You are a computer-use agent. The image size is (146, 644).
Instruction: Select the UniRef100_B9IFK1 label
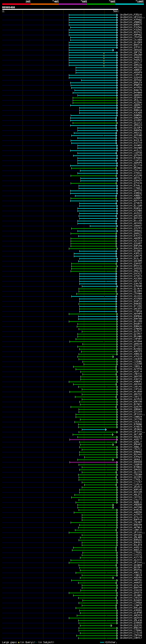[131, 32]
